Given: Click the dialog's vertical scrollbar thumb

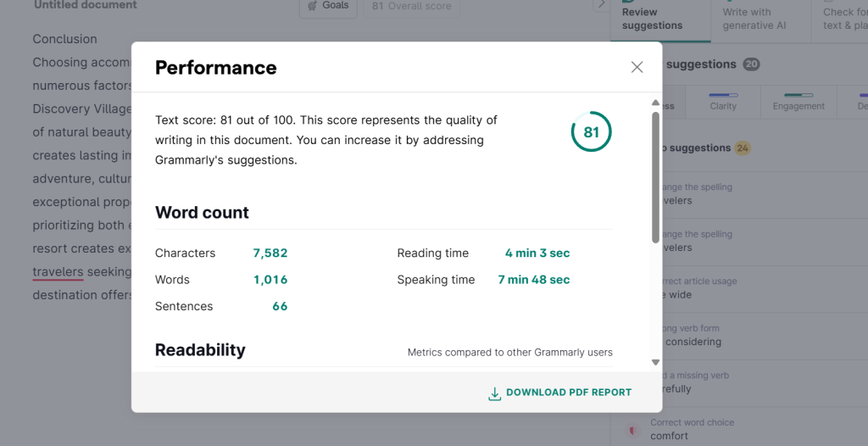Looking at the screenshot, I should (x=655, y=176).
